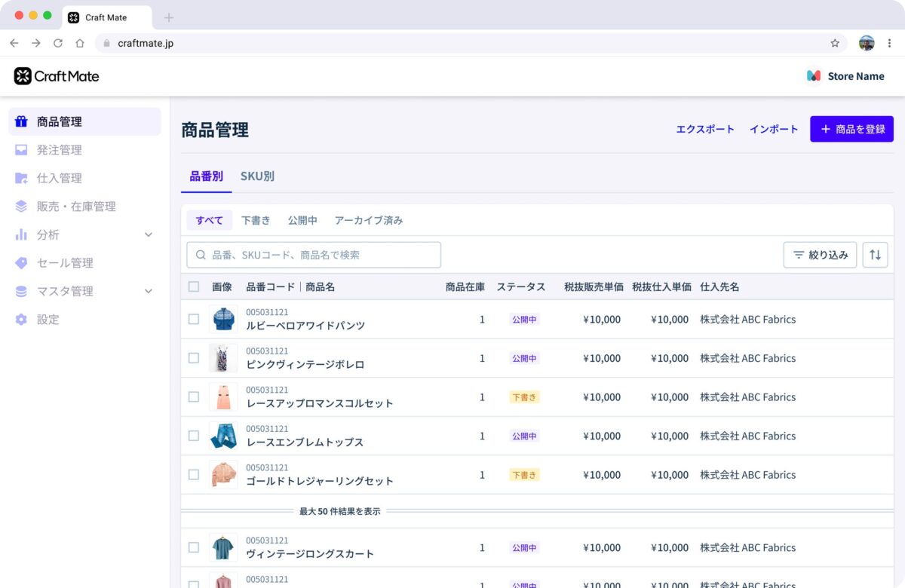Click the product search input field
The width and height of the screenshot is (905, 588).
tap(313, 255)
